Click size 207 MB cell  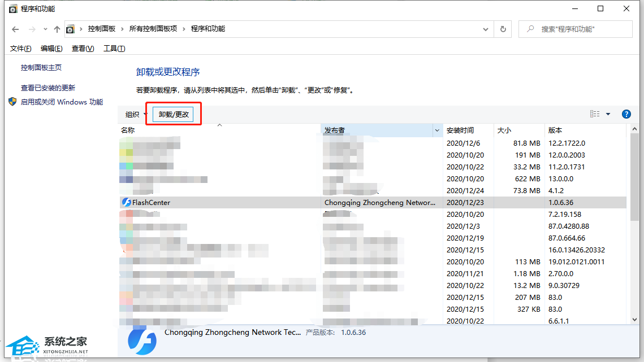pyautogui.click(x=528, y=298)
